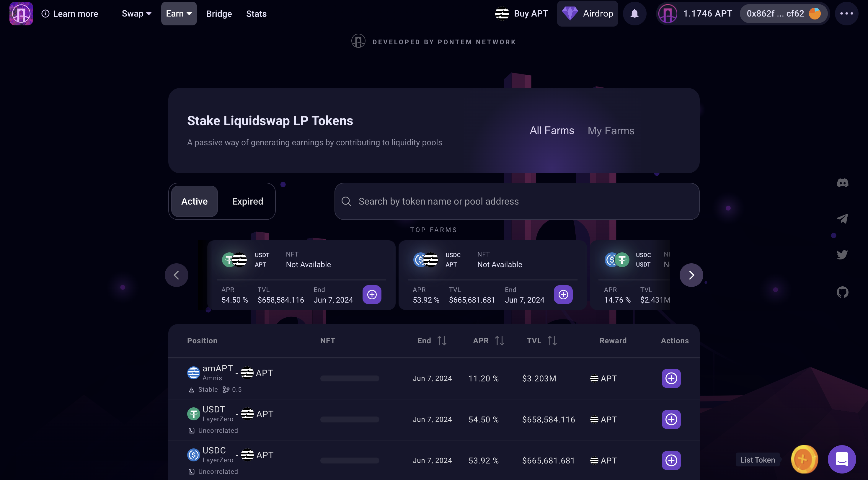Viewport: 868px width, 480px height.
Task: Expand the Earn dropdown menu
Action: [x=179, y=14]
